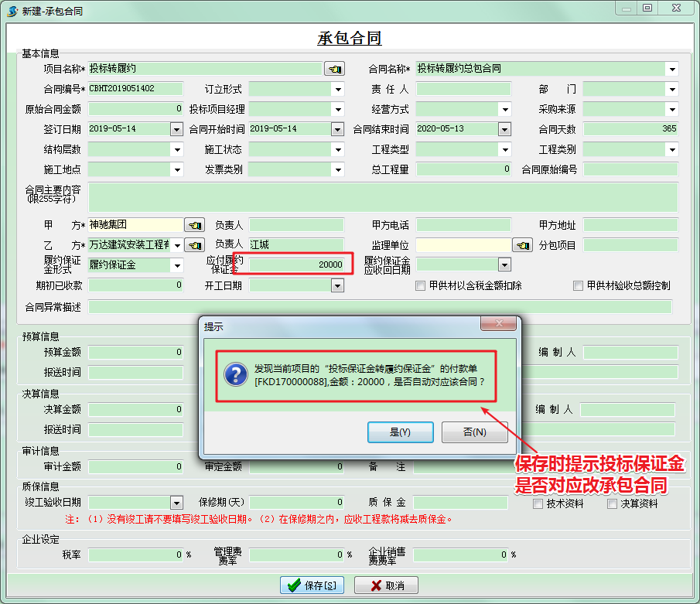The image size is (700, 604).
Task: Click the 应付履约保证金 amount field
Action: (x=297, y=264)
